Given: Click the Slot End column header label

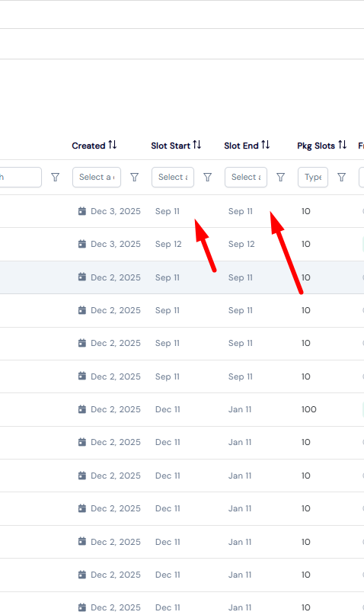Looking at the screenshot, I should point(241,146).
